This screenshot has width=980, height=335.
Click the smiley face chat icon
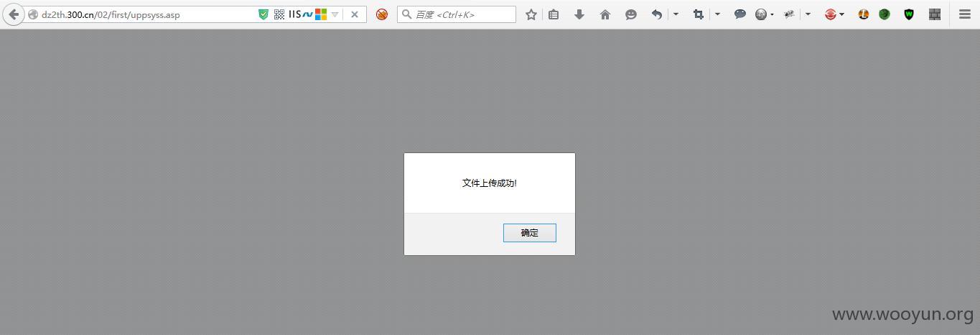pyautogui.click(x=631, y=14)
